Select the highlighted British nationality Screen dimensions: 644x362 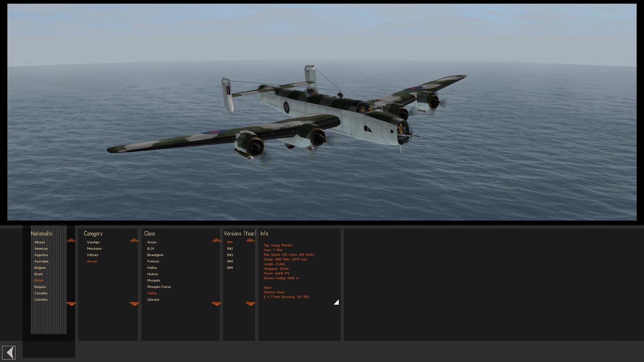click(39, 281)
